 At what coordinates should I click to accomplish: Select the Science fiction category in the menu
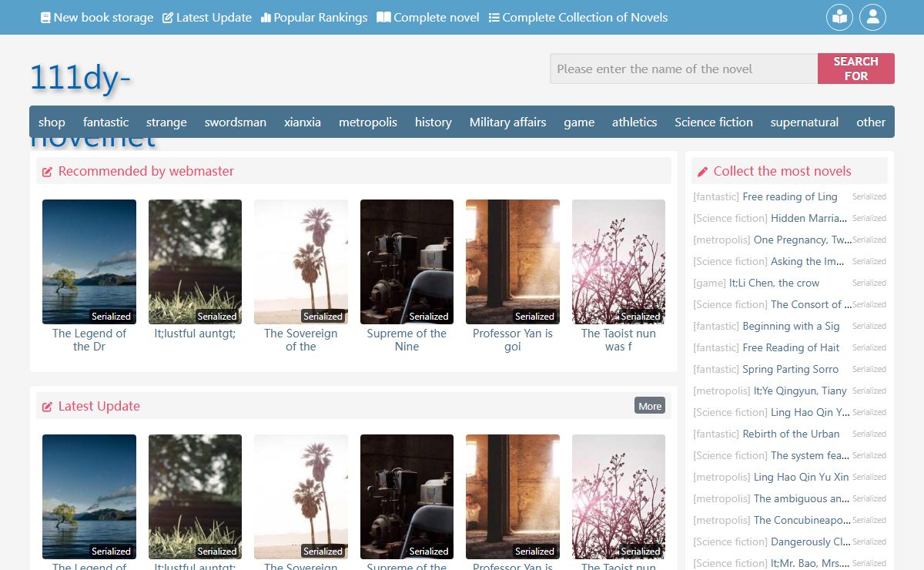[714, 122]
